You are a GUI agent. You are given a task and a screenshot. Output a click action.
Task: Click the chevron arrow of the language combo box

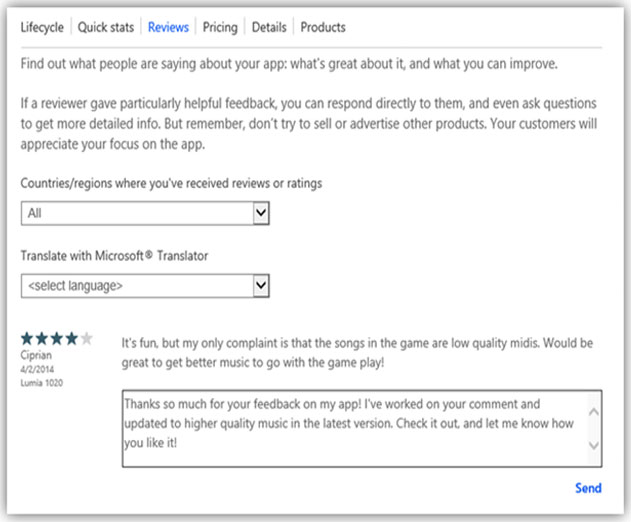[x=261, y=286]
